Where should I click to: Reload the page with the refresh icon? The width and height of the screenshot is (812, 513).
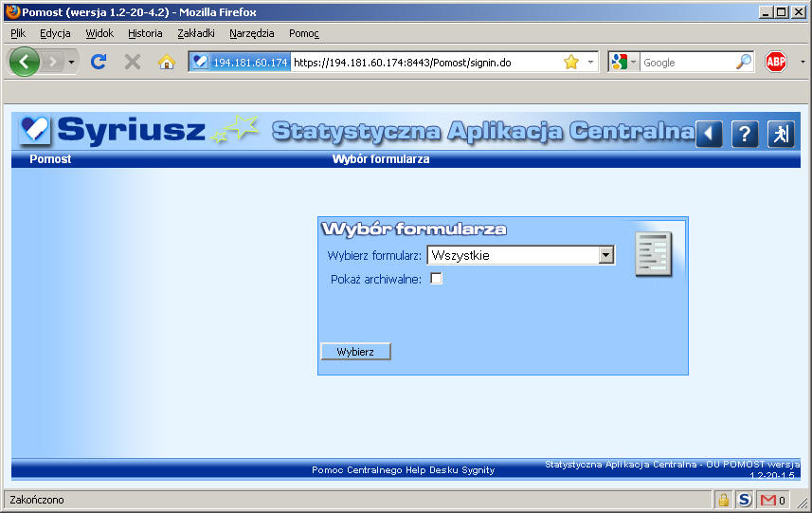click(x=99, y=62)
